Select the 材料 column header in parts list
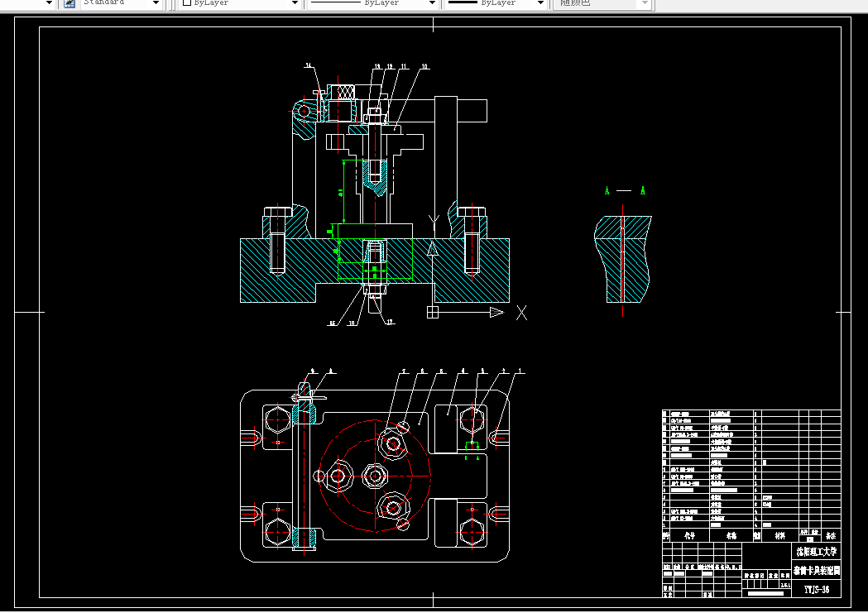This screenshot has height=613, width=868. [779, 535]
